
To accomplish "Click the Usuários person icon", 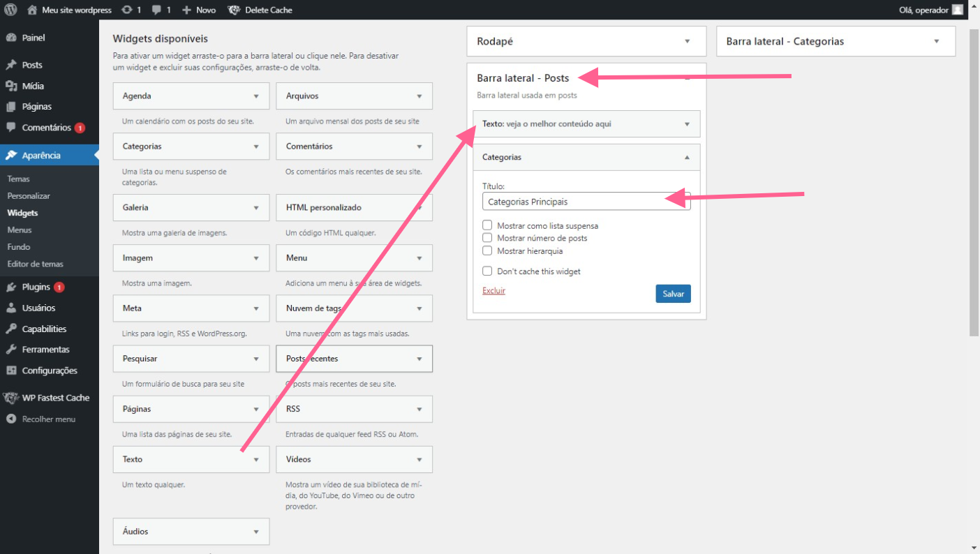I will pyautogui.click(x=11, y=308).
